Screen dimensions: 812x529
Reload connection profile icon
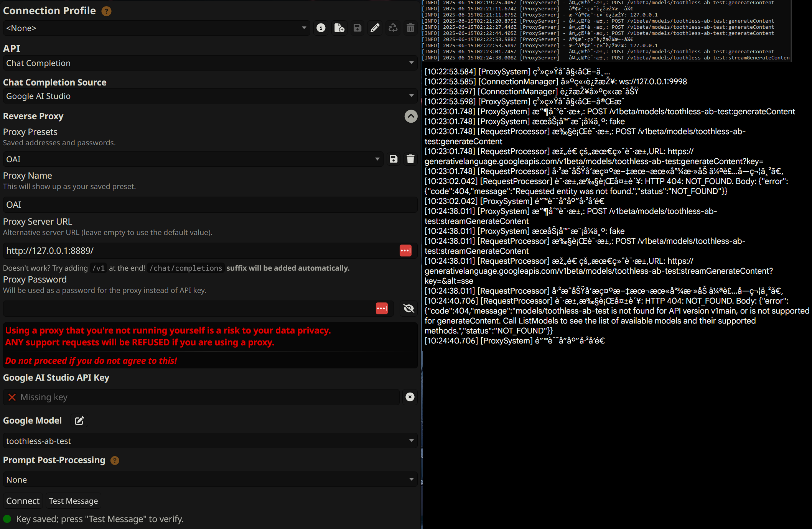393,28
